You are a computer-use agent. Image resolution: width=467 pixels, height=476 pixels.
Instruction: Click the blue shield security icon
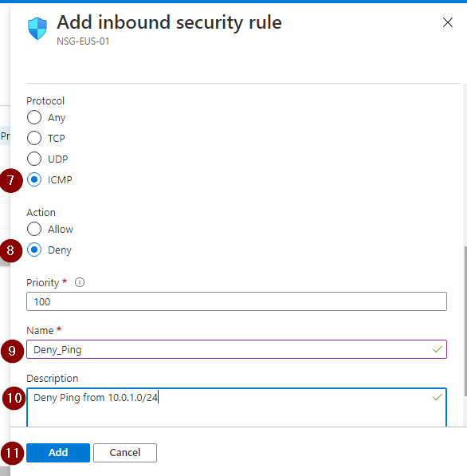(x=37, y=29)
